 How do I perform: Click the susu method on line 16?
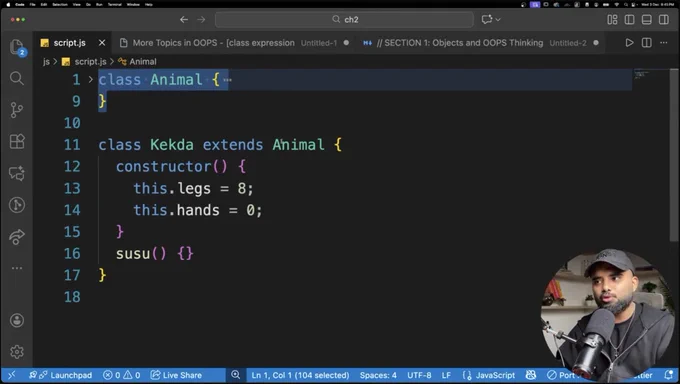pos(133,253)
